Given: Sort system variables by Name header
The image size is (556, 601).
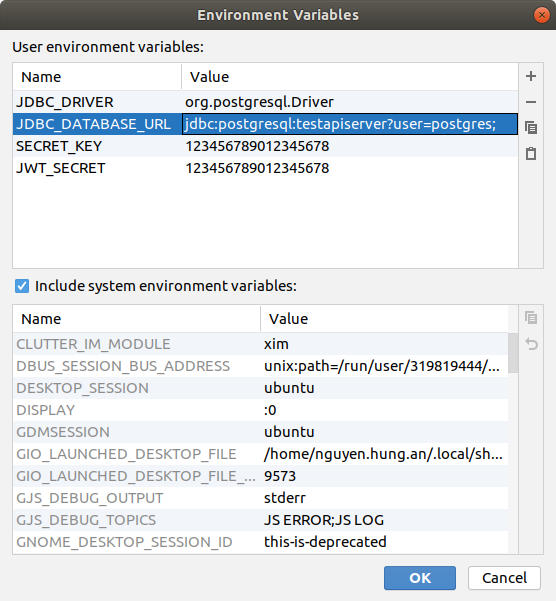Looking at the screenshot, I should coord(136,319).
